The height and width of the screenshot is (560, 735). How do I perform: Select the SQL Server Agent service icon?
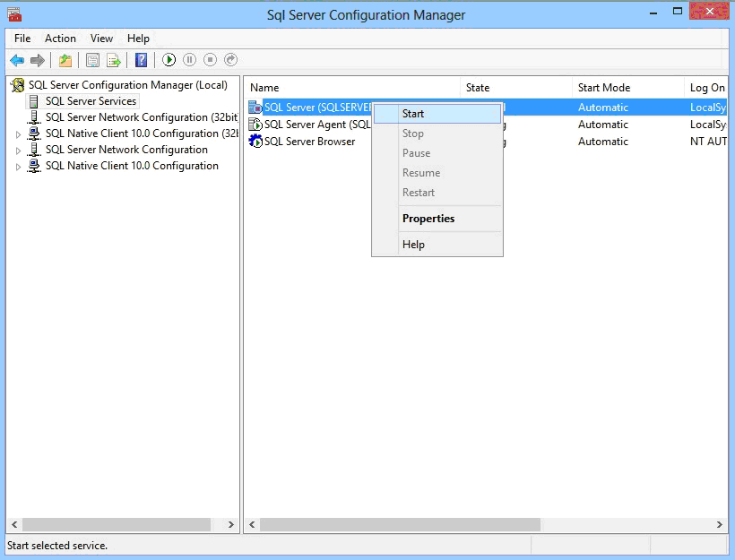coord(256,125)
